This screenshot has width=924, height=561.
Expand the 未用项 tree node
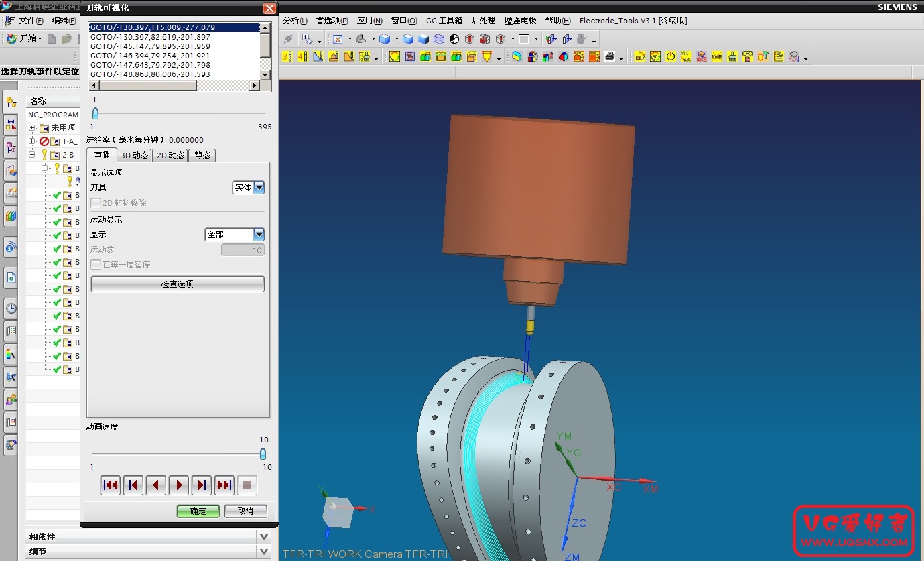tap(31, 127)
